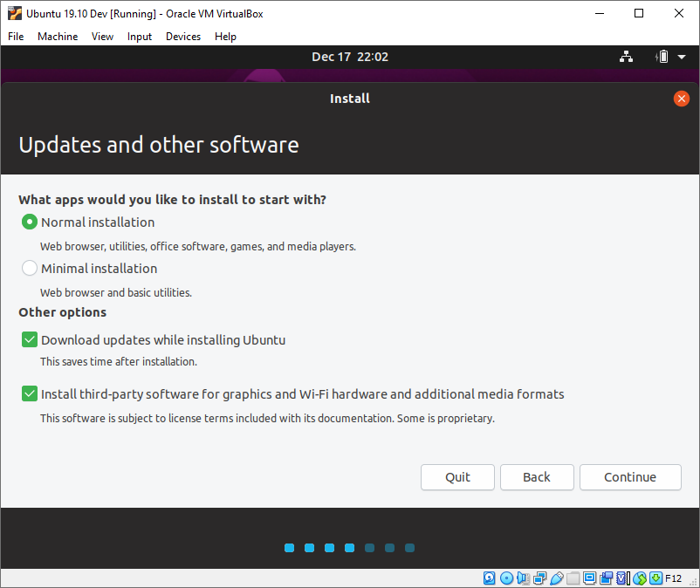Click the F12 host key label
This screenshot has width=700, height=588.
(673, 578)
